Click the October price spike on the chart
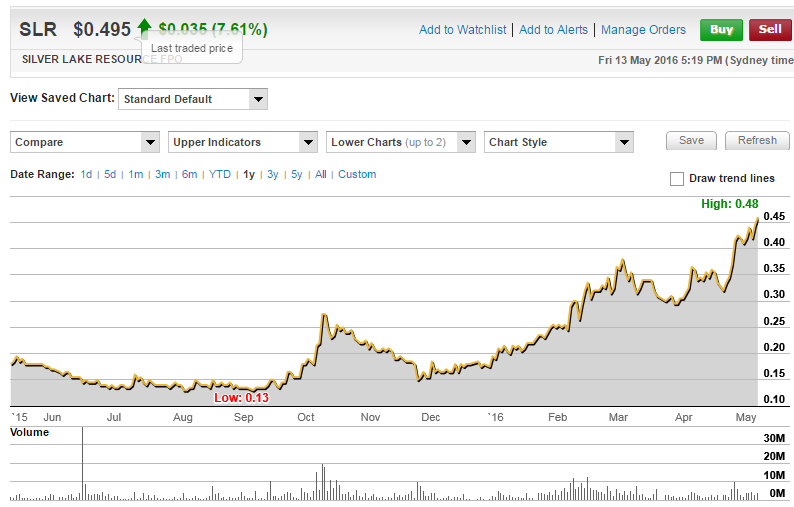The height and width of the screenshot is (507, 794). coord(324,316)
